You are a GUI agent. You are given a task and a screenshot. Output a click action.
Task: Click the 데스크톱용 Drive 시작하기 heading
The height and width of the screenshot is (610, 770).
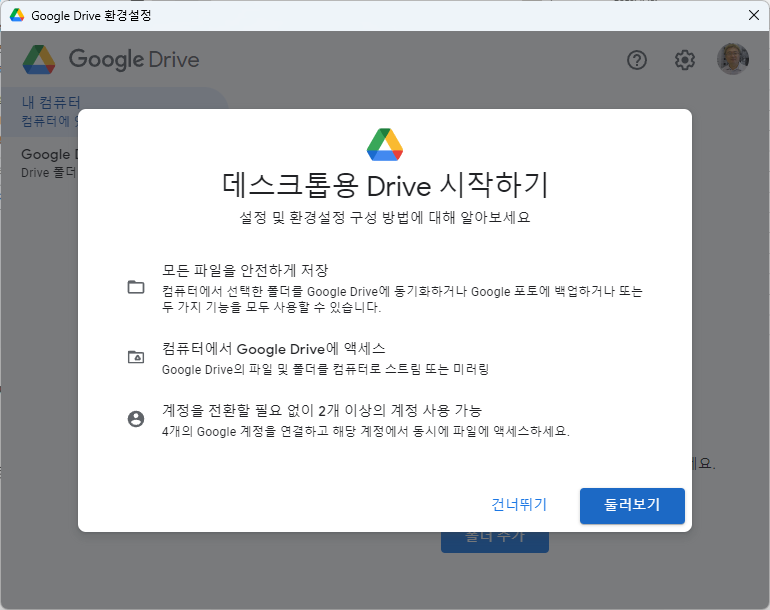[385, 186]
